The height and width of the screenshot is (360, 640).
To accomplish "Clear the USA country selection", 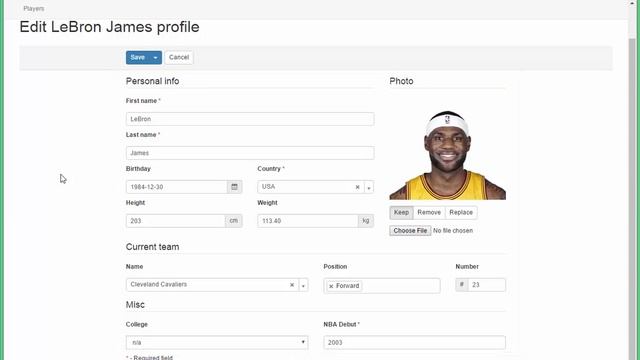I will click(358, 187).
